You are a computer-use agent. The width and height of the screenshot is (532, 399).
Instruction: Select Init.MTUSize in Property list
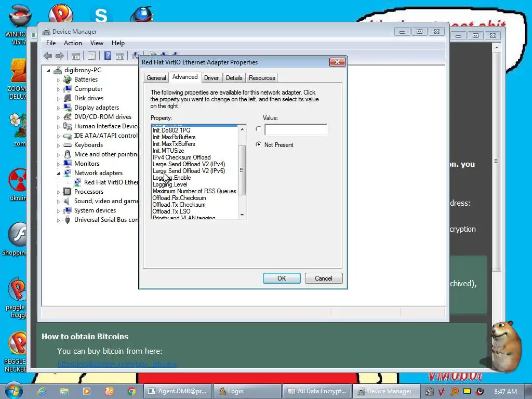(x=168, y=151)
